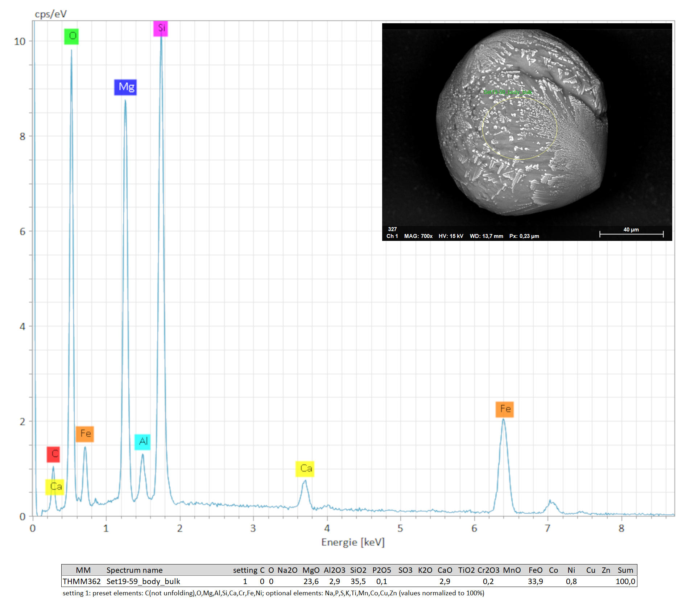The width and height of the screenshot is (686, 616).
Task: Click the Energie [keV] axis title
Action: pyautogui.click(x=353, y=542)
